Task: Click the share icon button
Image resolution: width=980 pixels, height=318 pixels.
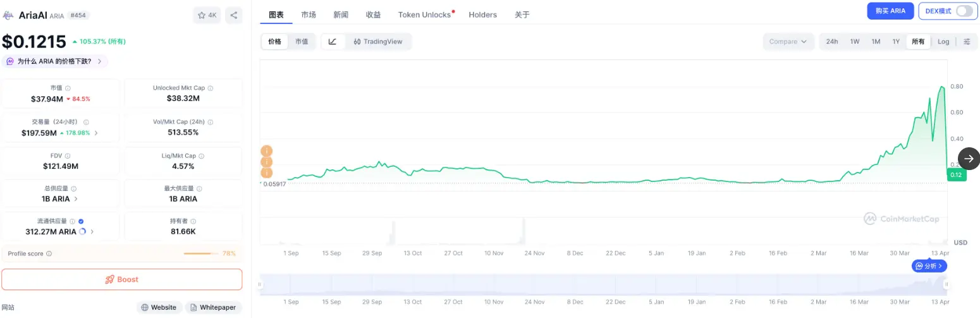Action: click(233, 15)
